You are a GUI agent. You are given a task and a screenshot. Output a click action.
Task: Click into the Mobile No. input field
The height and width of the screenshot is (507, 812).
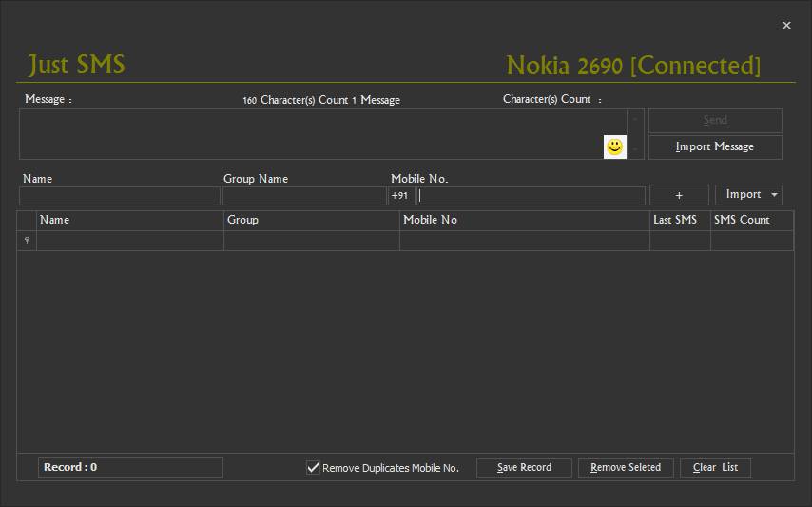tap(531, 196)
